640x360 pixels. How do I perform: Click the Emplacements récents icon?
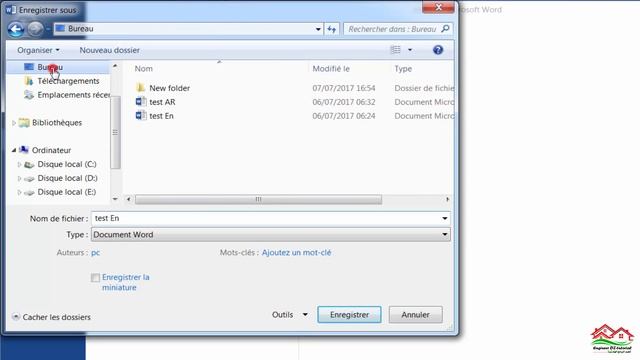(x=29, y=95)
